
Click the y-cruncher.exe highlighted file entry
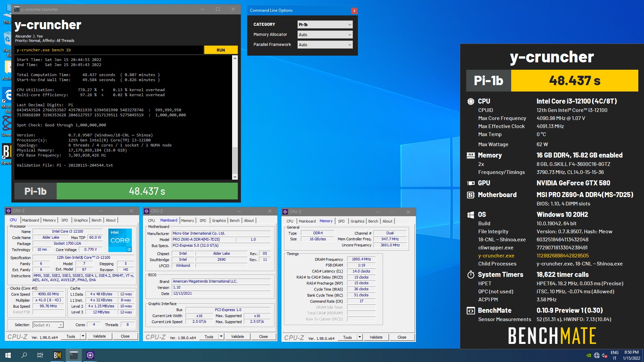[x=496, y=256]
